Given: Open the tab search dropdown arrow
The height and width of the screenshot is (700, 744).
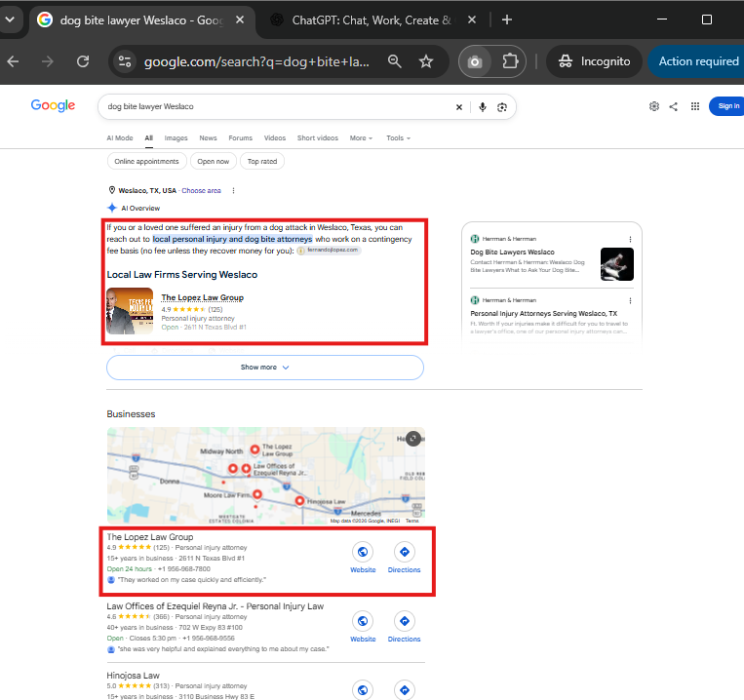Looking at the screenshot, I should [x=10, y=19].
